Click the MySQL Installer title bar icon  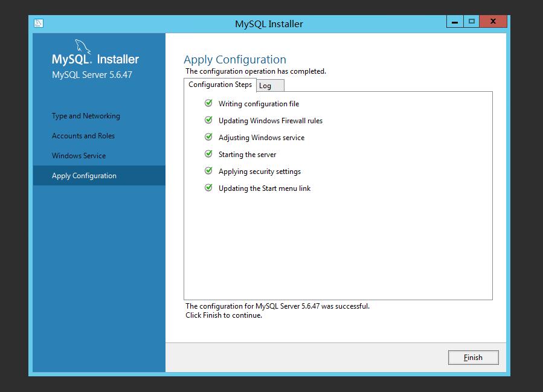coord(39,23)
